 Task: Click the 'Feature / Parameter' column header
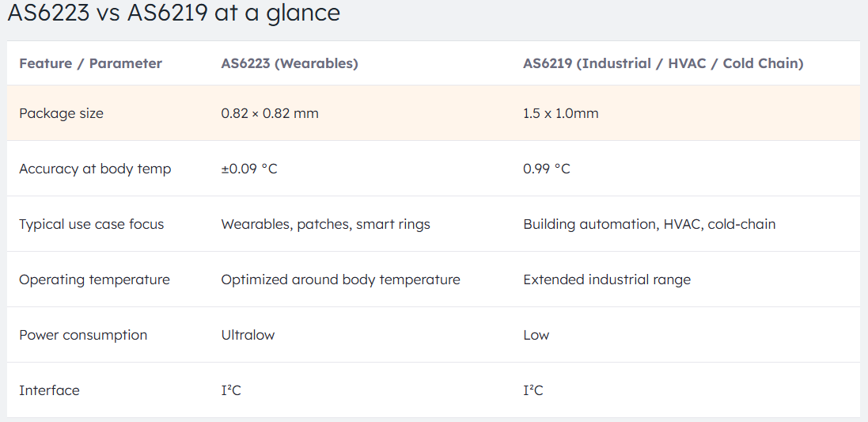coord(90,63)
